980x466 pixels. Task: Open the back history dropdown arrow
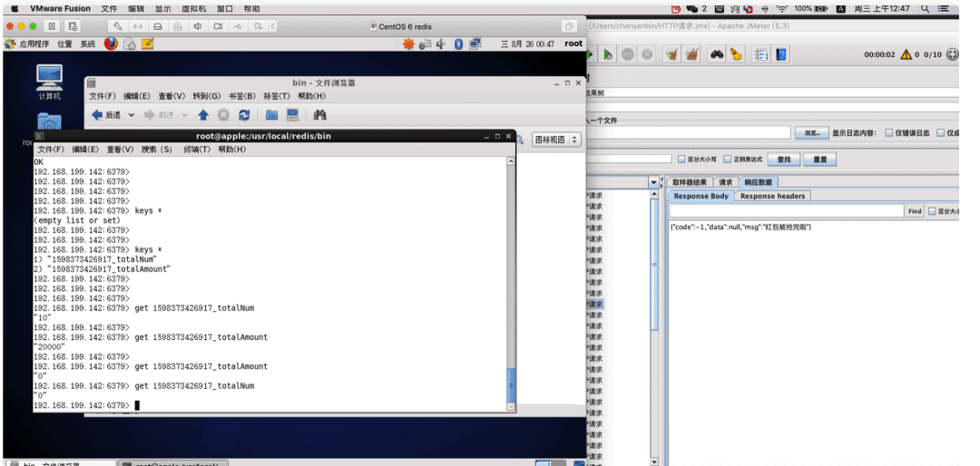click(x=132, y=115)
